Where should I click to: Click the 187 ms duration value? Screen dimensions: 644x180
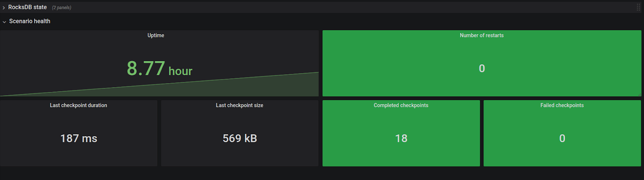coord(79,138)
